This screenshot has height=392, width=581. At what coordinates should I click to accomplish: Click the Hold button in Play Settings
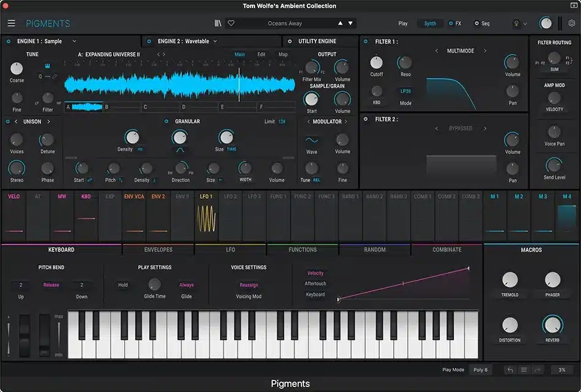tap(123, 285)
